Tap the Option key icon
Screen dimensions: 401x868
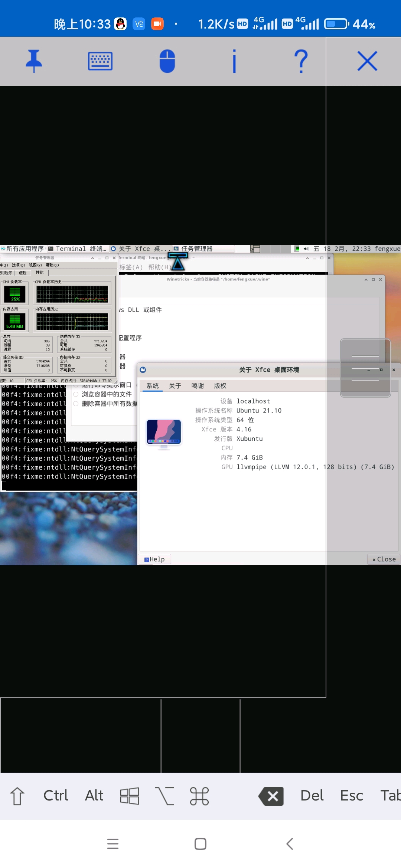coord(164,796)
